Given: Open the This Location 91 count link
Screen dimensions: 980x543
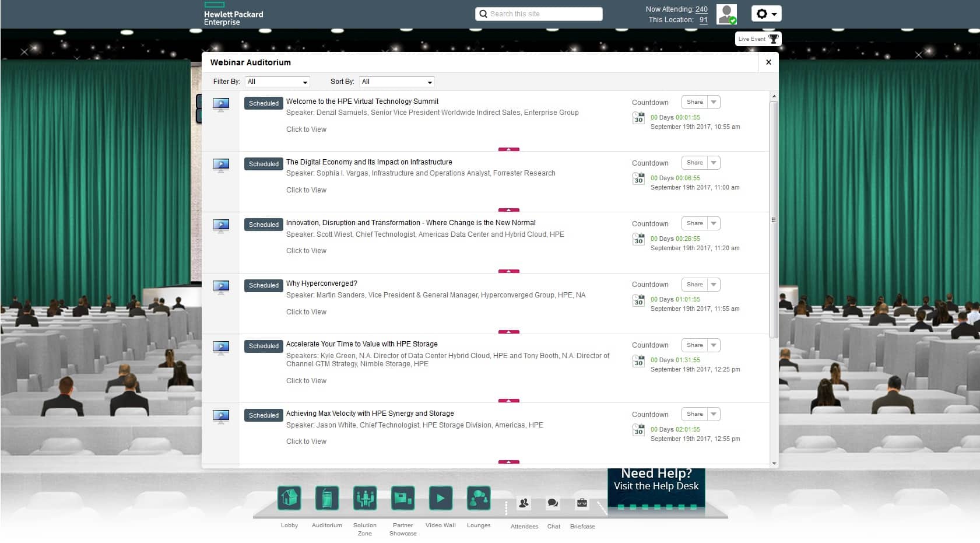Looking at the screenshot, I should coord(704,20).
